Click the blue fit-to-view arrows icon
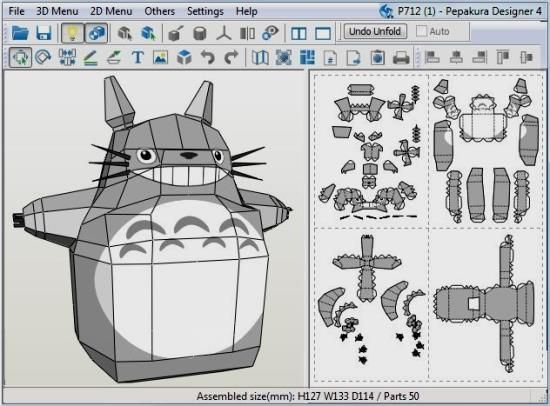Image resolution: width=550 pixels, height=406 pixels. 283,58
